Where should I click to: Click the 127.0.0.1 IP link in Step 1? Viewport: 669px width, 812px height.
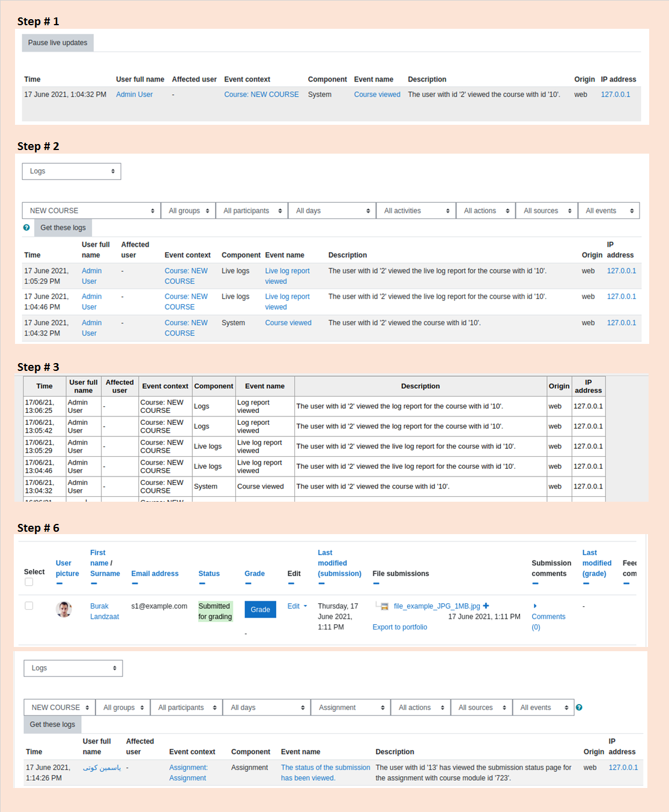tap(616, 94)
